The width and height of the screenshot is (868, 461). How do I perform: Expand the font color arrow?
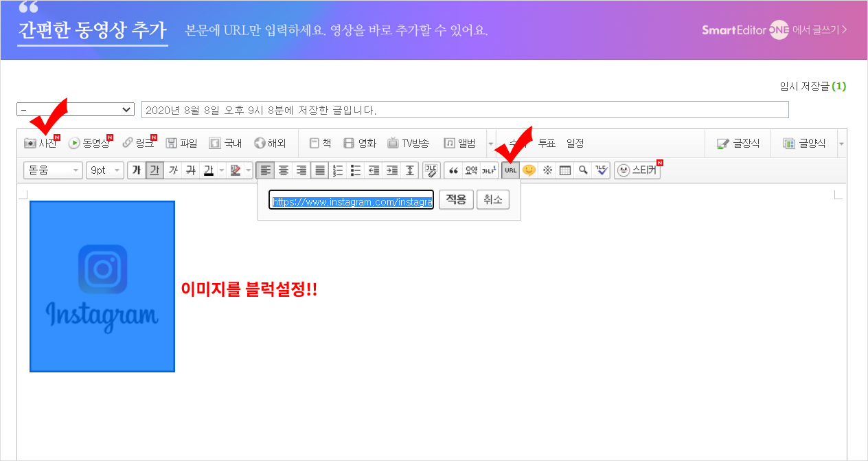coord(222,170)
